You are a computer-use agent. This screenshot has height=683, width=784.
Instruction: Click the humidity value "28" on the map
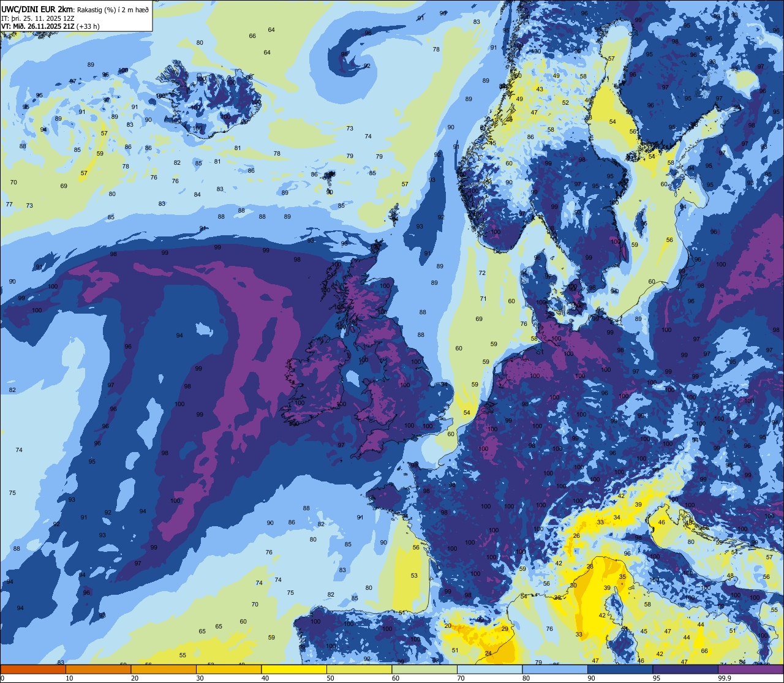click(590, 567)
